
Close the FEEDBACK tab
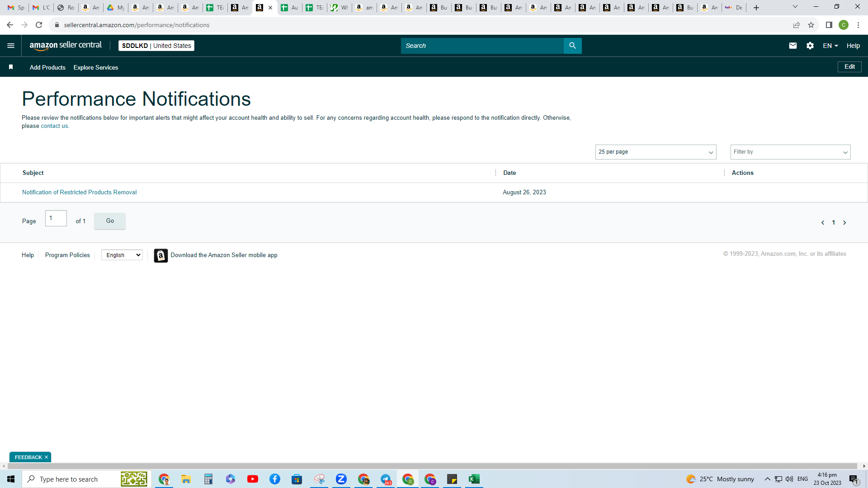coord(46,457)
